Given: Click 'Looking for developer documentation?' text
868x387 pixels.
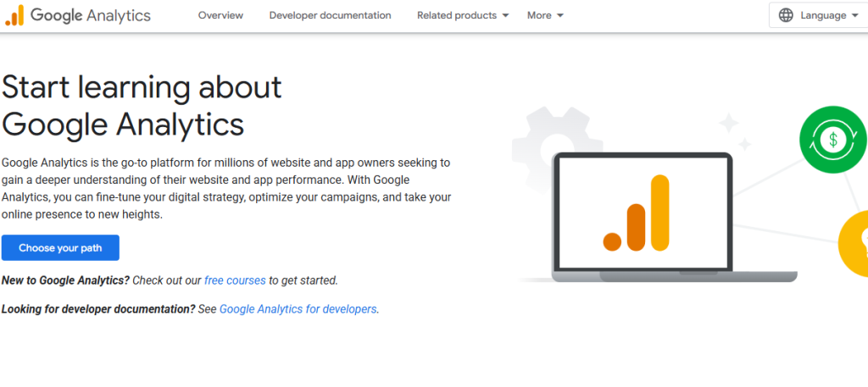Looking at the screenshot, I should [98, 309].
